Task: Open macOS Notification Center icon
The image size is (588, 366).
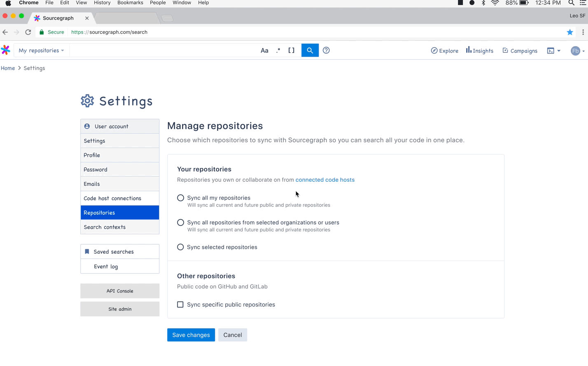Action: 583,3
